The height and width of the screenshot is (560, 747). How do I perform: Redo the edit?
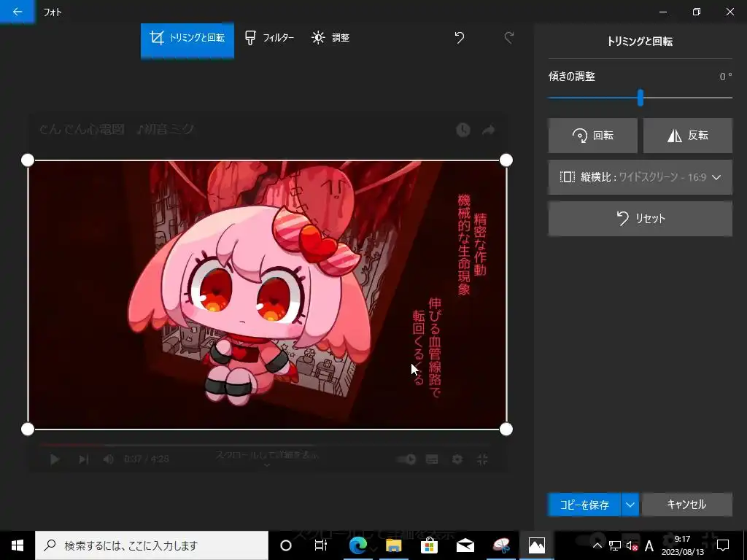click(509, 38)
